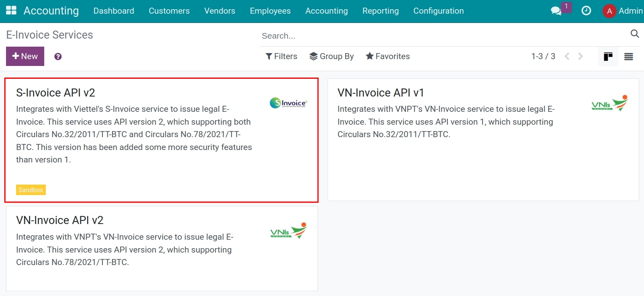Open the conversations chat icon
The height and width of the screenshot is (296, 644).
click(556, 11)
